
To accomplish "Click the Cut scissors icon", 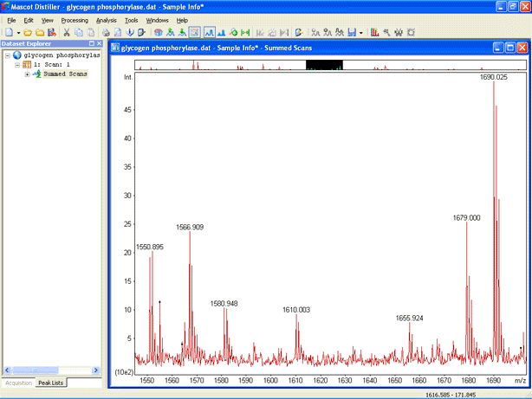I will [67, 32].
